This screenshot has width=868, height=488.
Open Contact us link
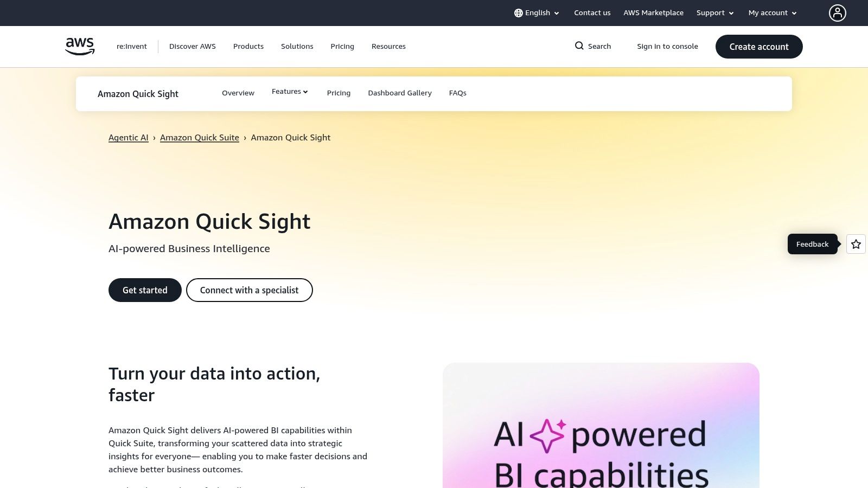[592, 13]
